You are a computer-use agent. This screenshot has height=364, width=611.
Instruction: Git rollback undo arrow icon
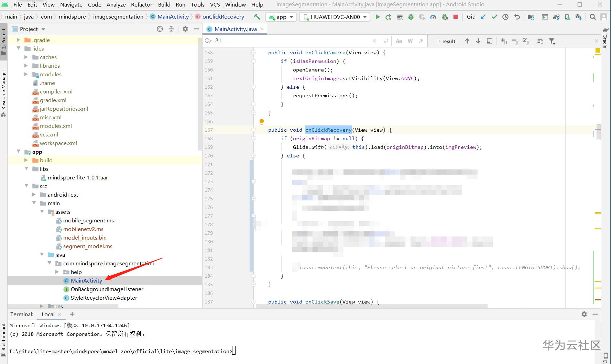[517, 17]
